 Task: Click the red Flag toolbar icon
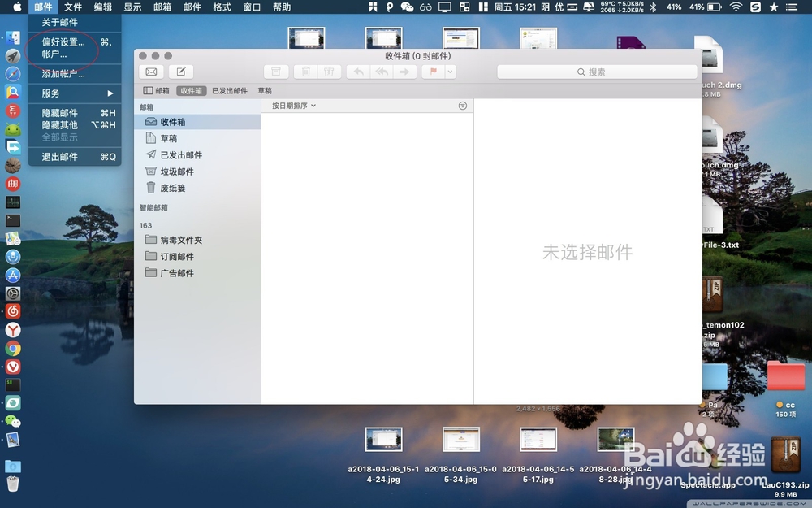coord(434,72)
